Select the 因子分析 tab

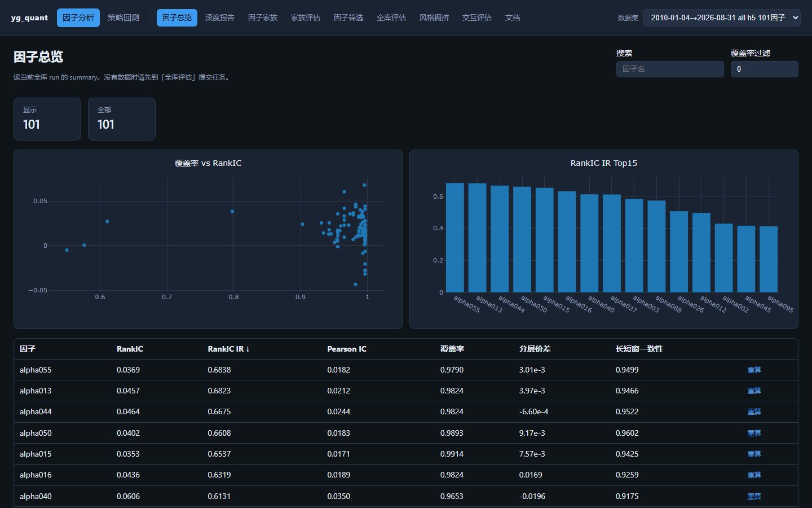pos(78,17)
